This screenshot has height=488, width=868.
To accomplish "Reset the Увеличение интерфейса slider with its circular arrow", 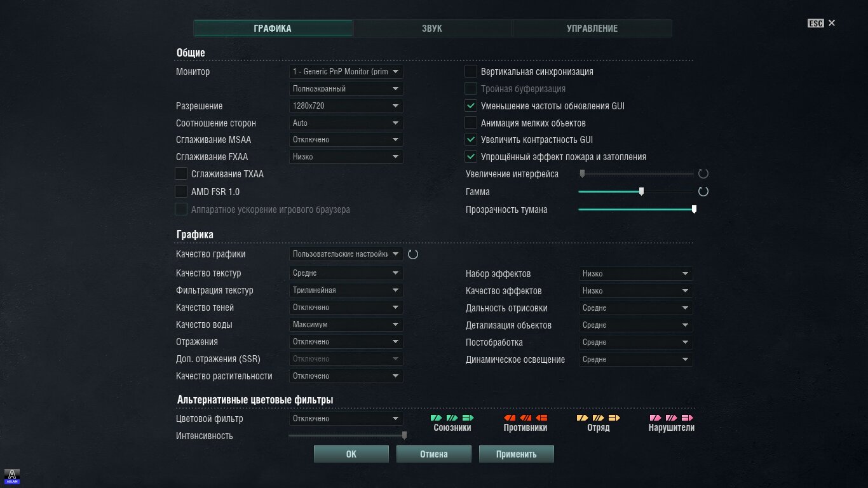I will (x=703, y=174).
